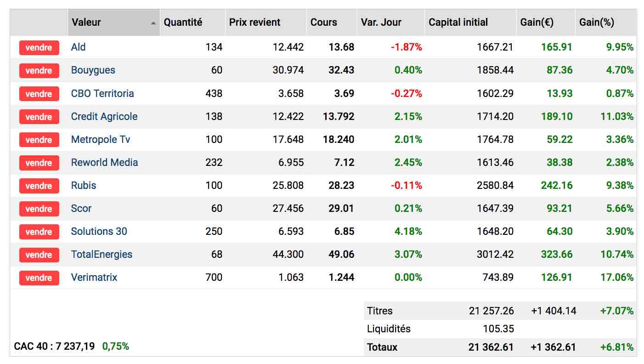This screenshot has width=644, height=364.
Task: Select Verimatrix quantity 700
Action: [214, 277]
